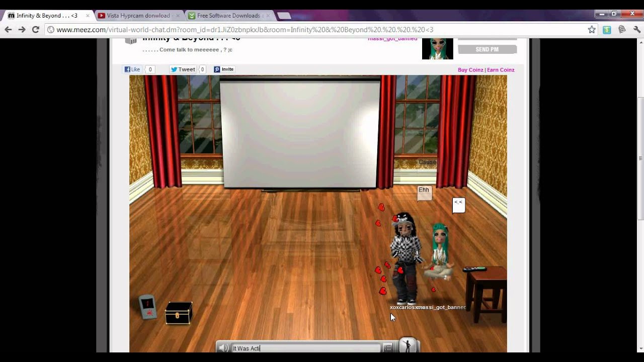Click the '<.<' chat bubble
This screenshot has width=644, height=362.
coord(458,205)
